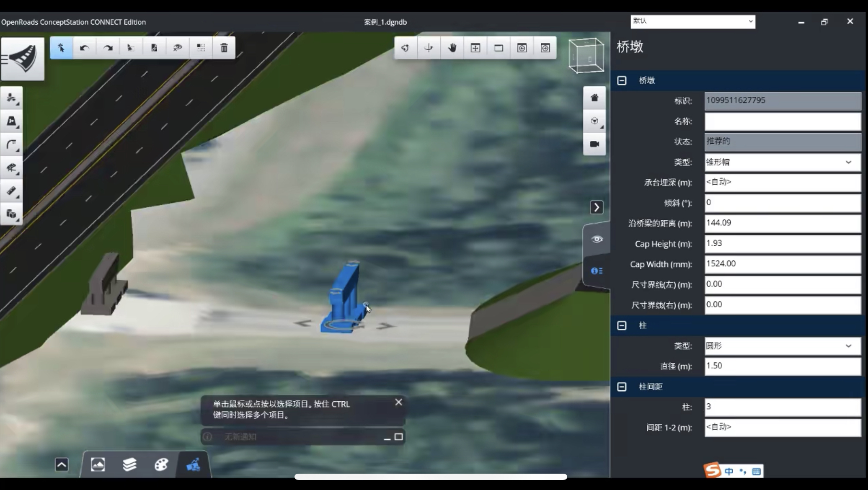Open the column 类型 dropdown showing 圆形
Viewport: 868px width, 490px height.
point(849,346)
